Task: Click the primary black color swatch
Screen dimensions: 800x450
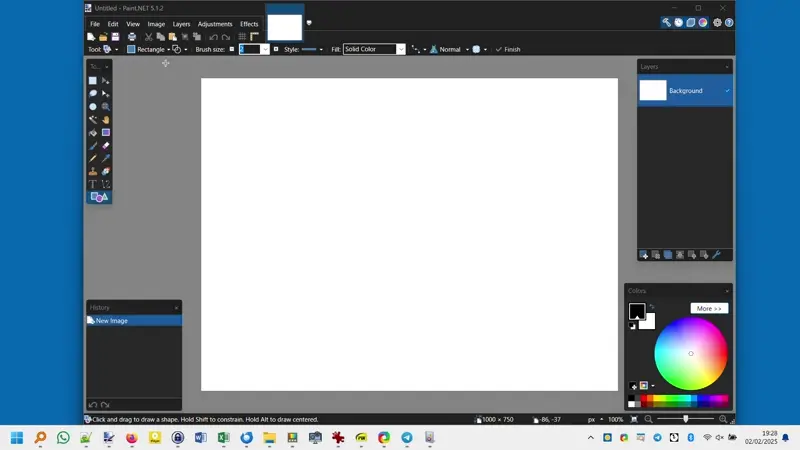Action: 637,311
